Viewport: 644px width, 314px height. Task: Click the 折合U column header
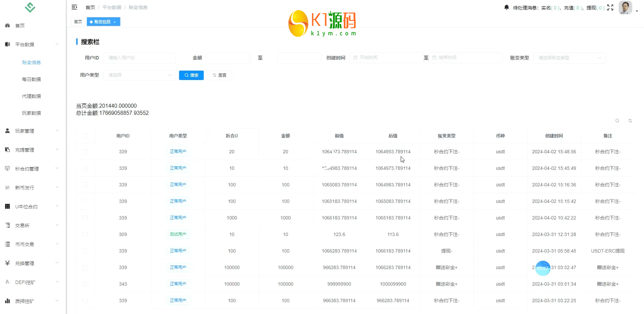232,136
